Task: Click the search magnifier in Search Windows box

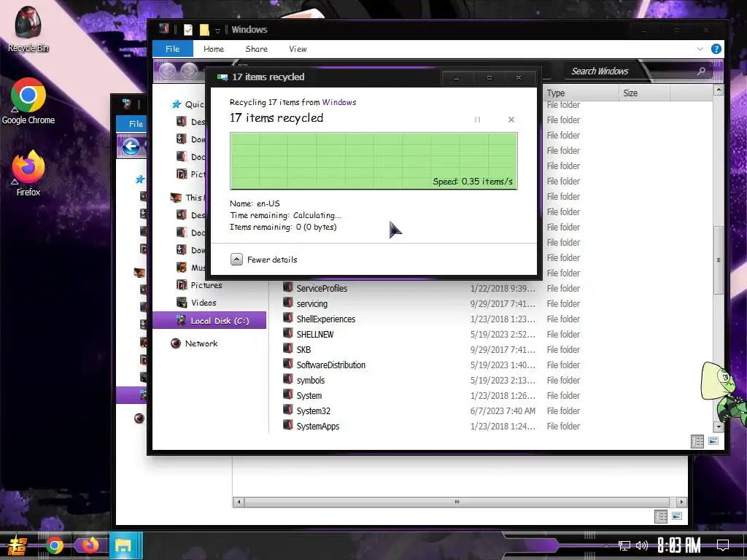Action: click(x=701, y=71)
